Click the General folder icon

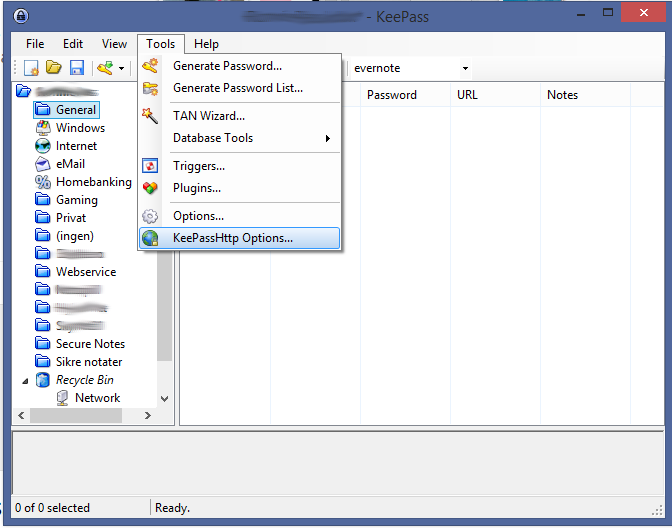point(42,110)
